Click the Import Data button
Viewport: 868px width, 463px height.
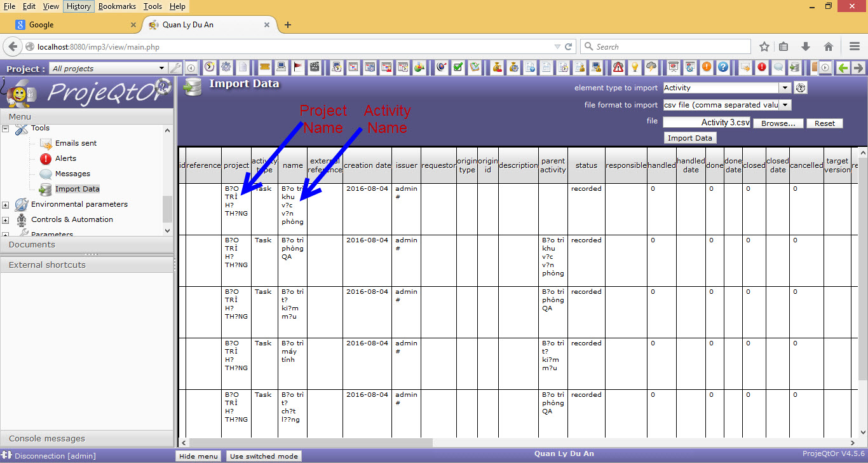pos(689,138)
